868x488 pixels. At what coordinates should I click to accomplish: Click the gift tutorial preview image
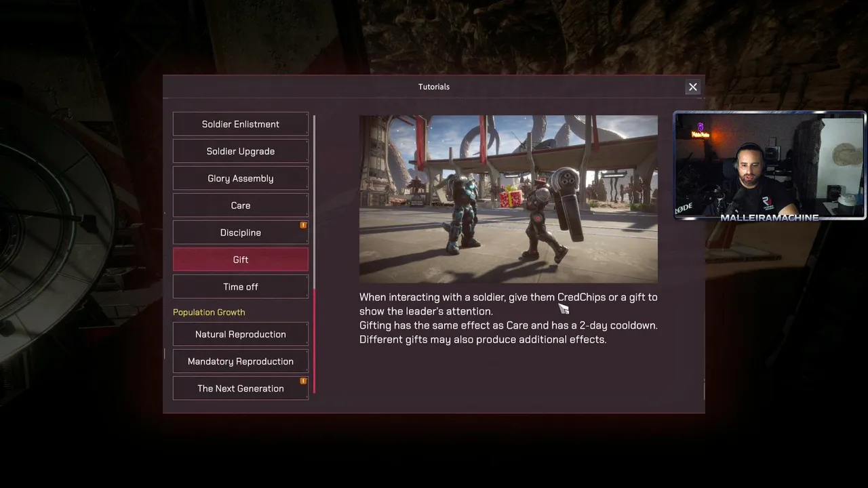tap(509, 199)
